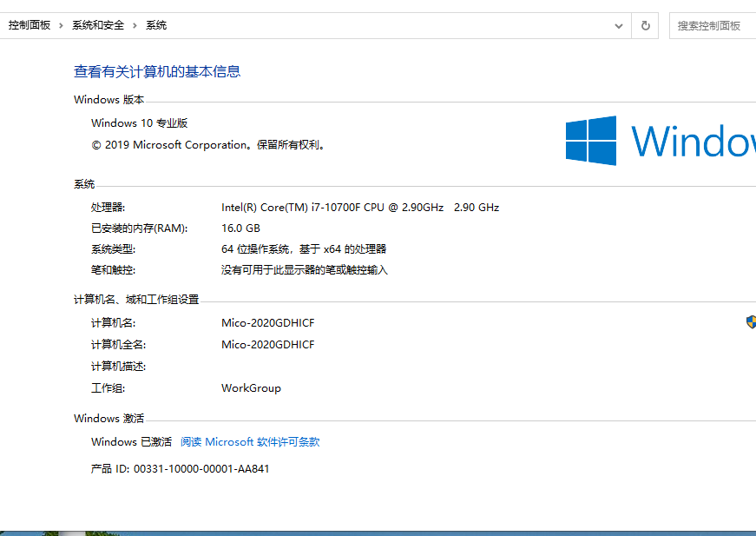Click the text Windows 10 专业版

(140, 123)
